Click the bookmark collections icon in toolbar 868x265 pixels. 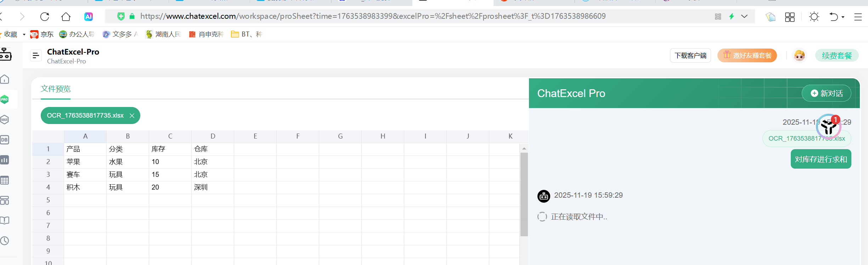[x=770, y=17]
